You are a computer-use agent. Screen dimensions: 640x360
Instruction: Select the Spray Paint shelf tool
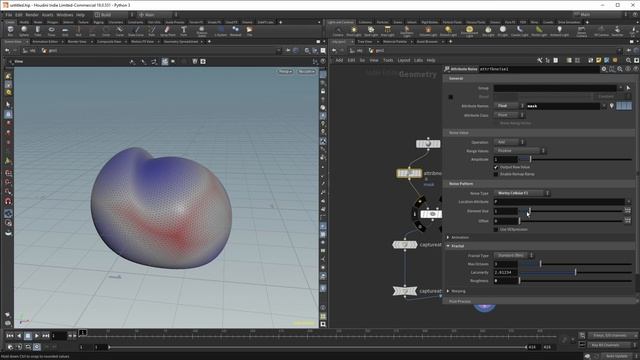167,31
